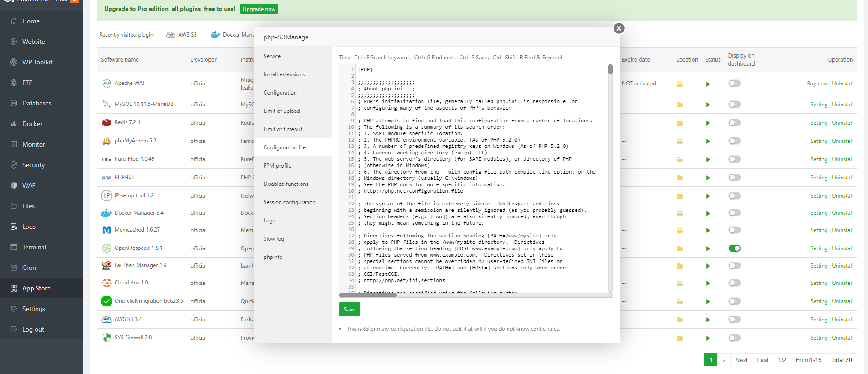Open the Service tab in dialog
The height and width of the screenshot is (374, 868).
pos(293,56)
